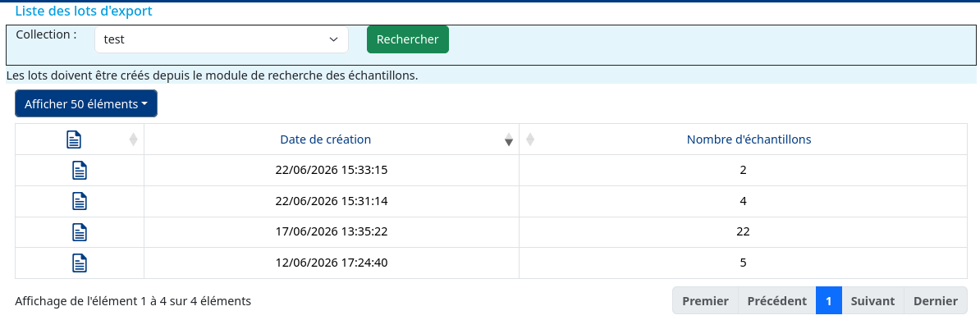The width and height of the screenshot is (980, 320).
Task: Sort by the document icon column arrows
Action: click(x=133, y=139)
